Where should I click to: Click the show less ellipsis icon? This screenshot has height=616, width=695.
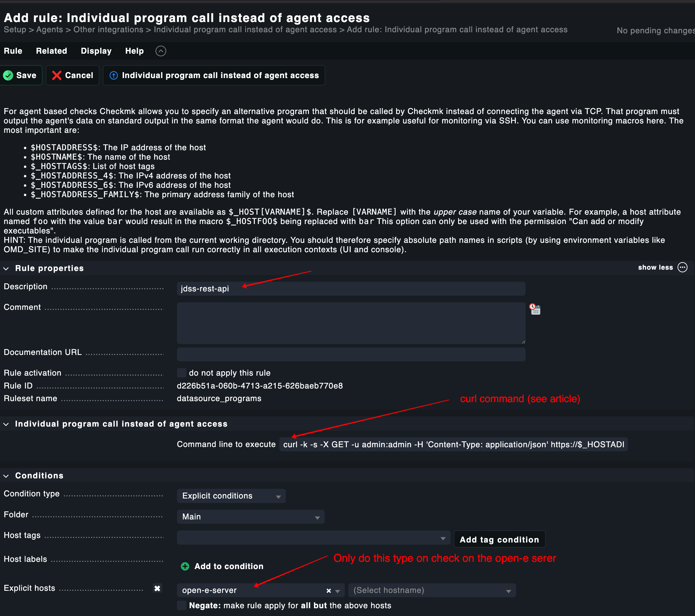(682, 267)
